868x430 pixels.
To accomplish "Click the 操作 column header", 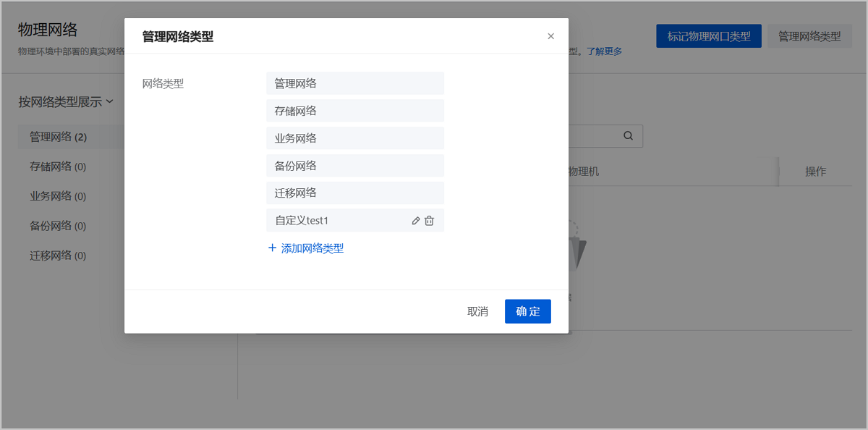I will (815, 172).
